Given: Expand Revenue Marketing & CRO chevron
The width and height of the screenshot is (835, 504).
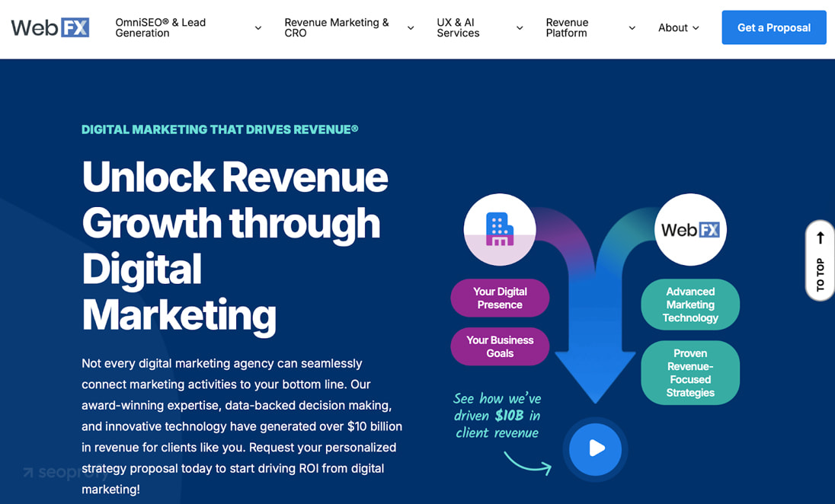Looking at the screenshot, I should [x=411, y=28].
